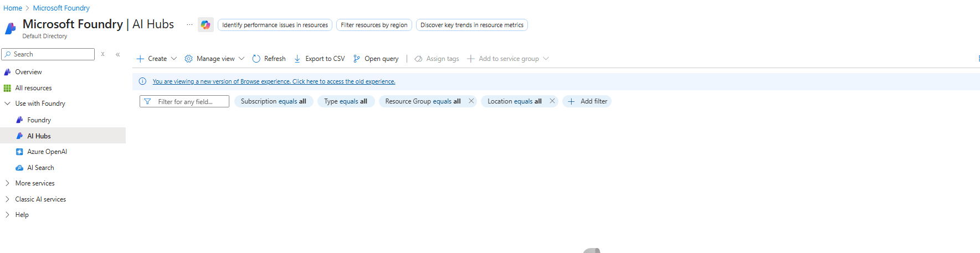Focus the sidebar Search field
980x253 pixels.
(48, 54)
